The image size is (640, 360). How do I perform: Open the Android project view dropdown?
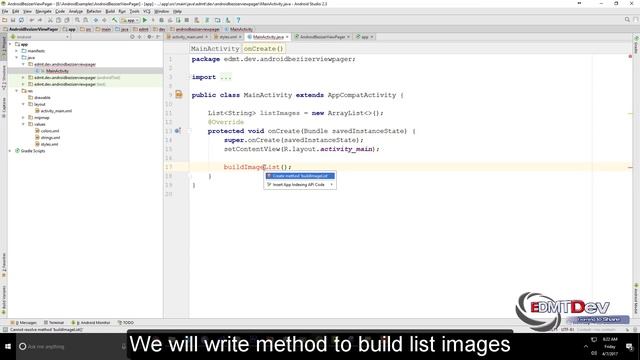(x=40, y=37)
